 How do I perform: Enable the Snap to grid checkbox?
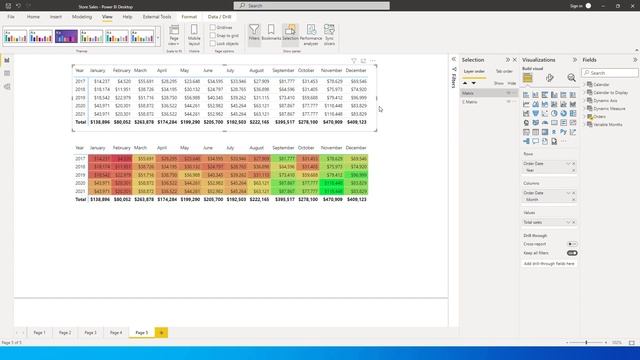pyautogui.click(x=213, y=36)
